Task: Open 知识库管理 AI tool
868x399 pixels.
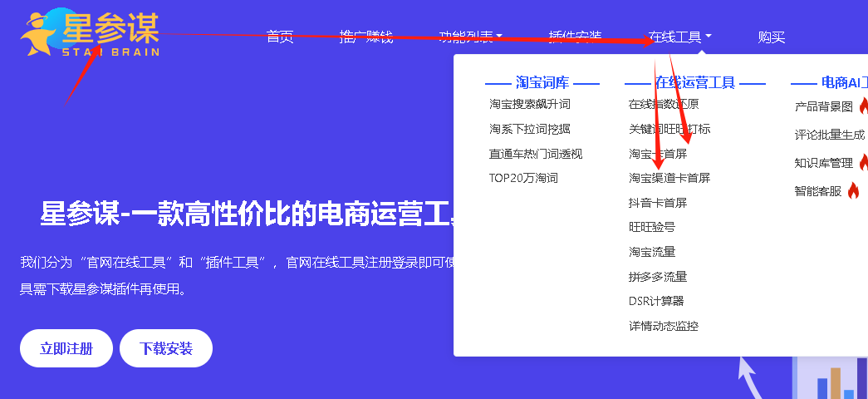Action: 824,163
